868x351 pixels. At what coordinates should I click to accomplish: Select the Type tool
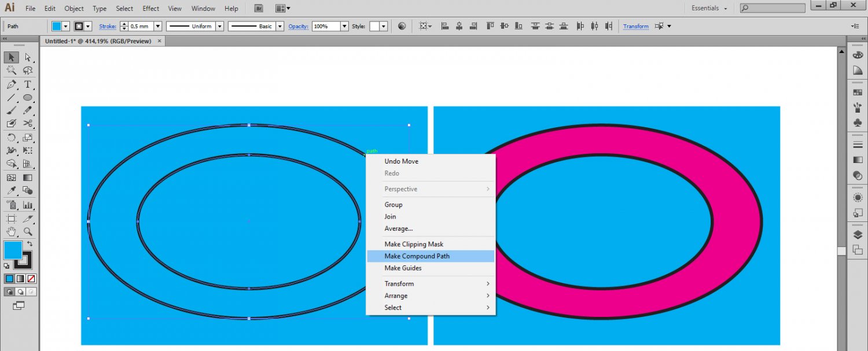(x=27, y=84)
